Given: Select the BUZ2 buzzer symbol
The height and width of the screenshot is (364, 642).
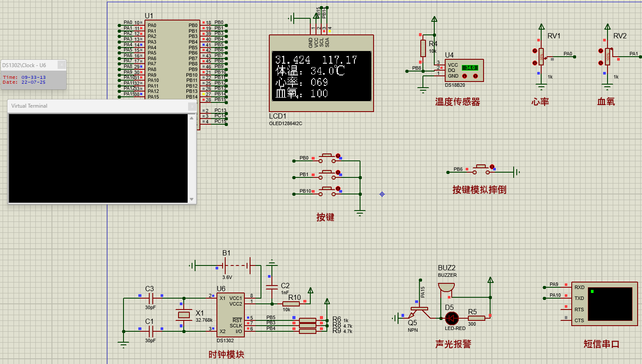Looking at the screenshot, I should pos(446,288).
